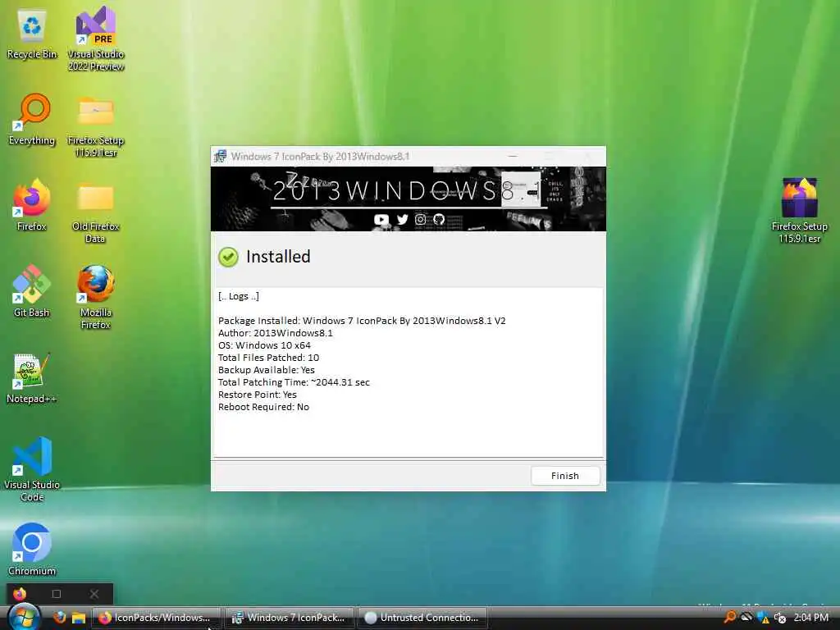Switch to IconPacks/Windows... taskbar window
Screen dimensions: 840x630
tap(156, 618)
